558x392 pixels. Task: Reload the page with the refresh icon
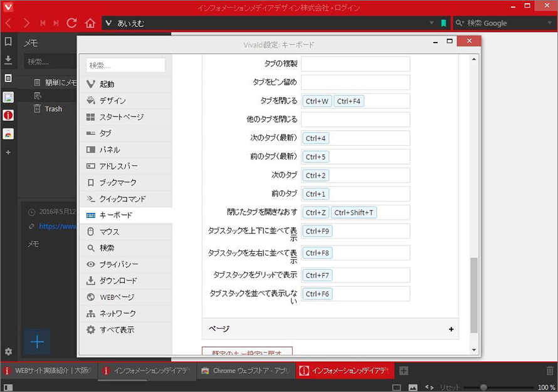pos(71,23)
